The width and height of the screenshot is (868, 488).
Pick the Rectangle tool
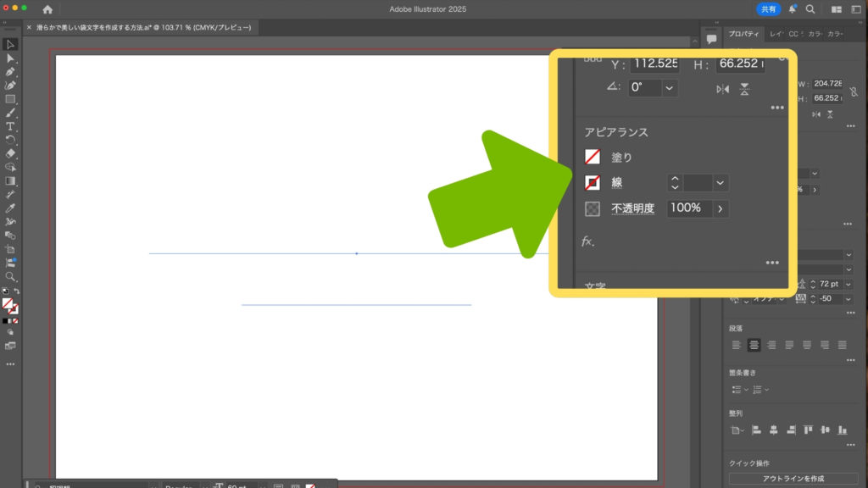10,99
